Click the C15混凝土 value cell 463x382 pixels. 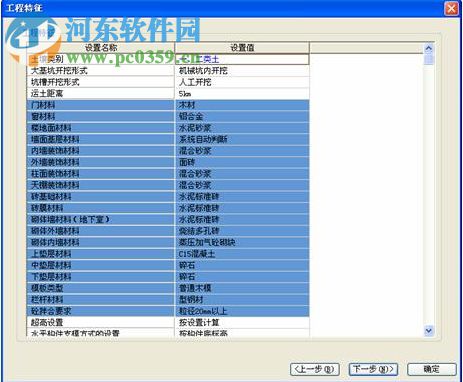(242, 254)
